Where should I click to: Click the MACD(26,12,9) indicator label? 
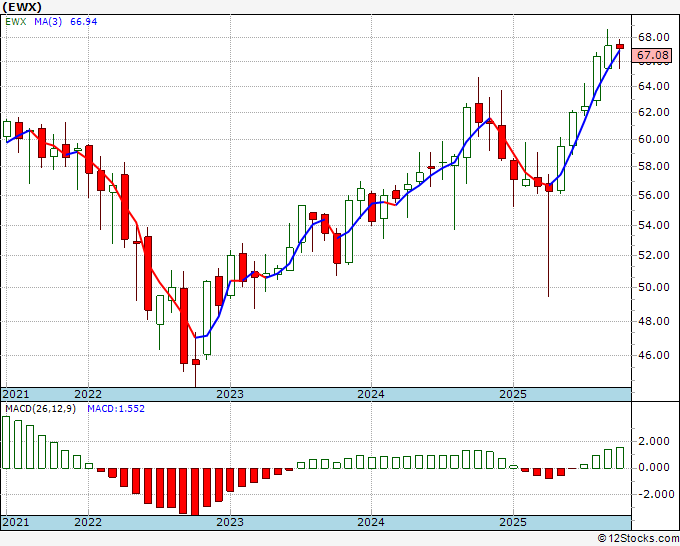tap(40, 409)
